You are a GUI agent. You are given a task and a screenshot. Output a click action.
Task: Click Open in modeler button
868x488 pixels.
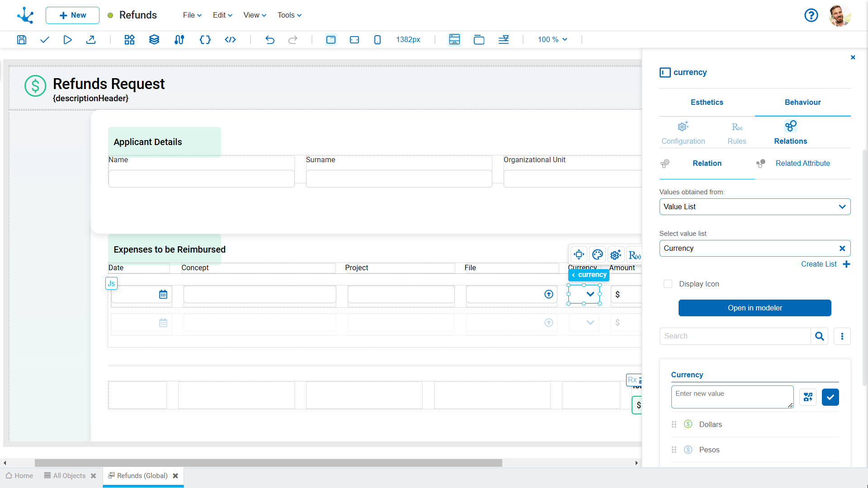point(755,307)
